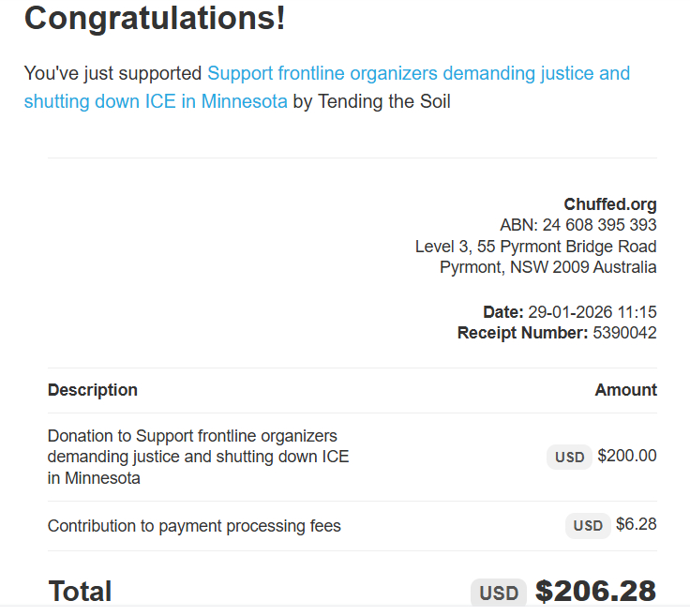Screen dimensions: 690x616
Task: Click the $206.28 total amount
Action: [595, 592]
